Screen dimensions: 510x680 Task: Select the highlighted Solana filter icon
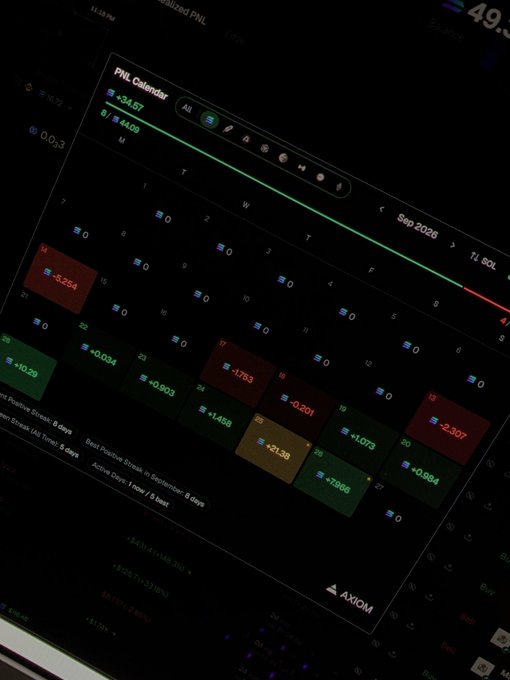pos(209,120)
